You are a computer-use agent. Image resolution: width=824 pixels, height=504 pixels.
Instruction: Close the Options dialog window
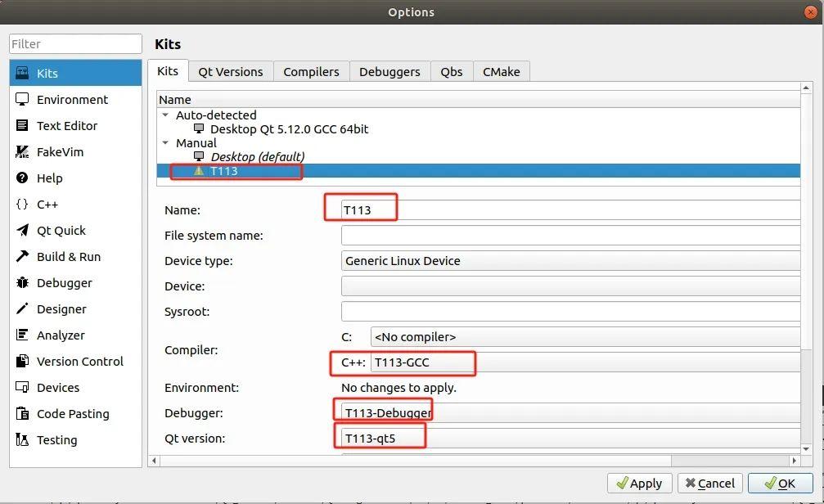(x=810, y=11)
